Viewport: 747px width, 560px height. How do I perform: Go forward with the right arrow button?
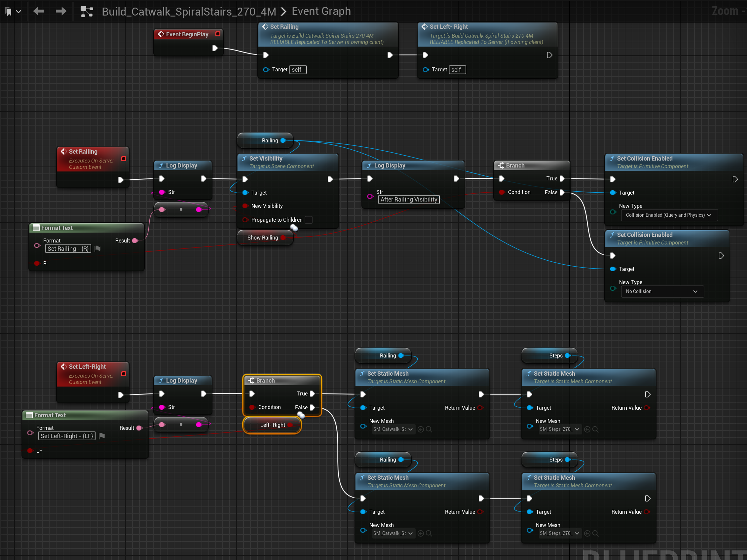click(x=61, y=11)
